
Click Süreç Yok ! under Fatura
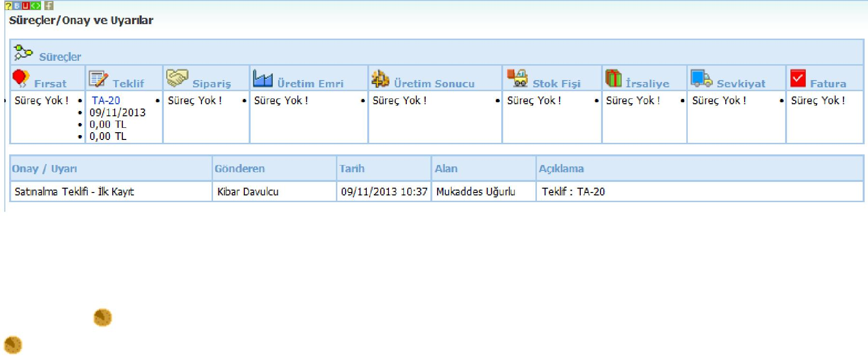point(818,100)
